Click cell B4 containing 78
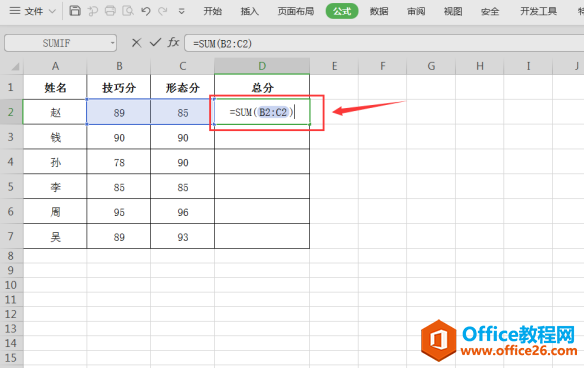This screenshot has height=368, width=584. pos(119,162)
